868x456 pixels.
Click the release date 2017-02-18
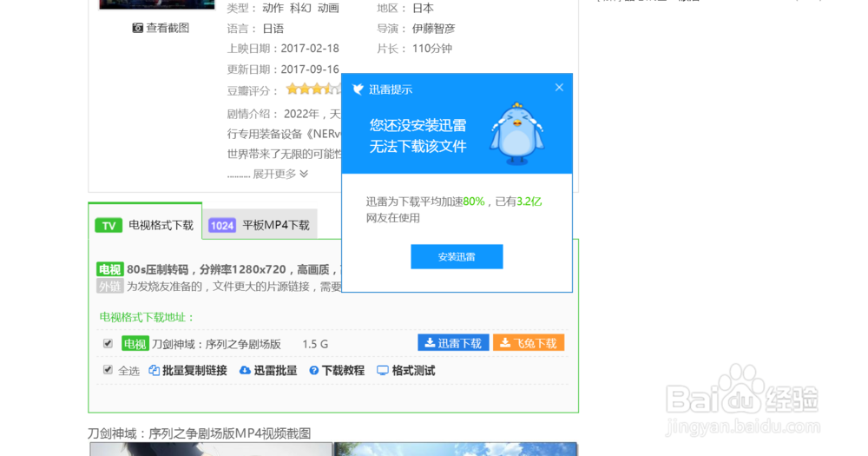tap(310, 48)
